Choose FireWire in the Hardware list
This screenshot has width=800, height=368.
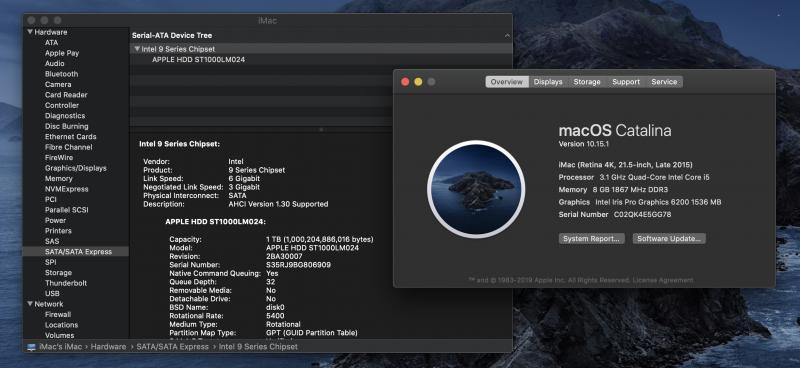(x=59, y=158)
